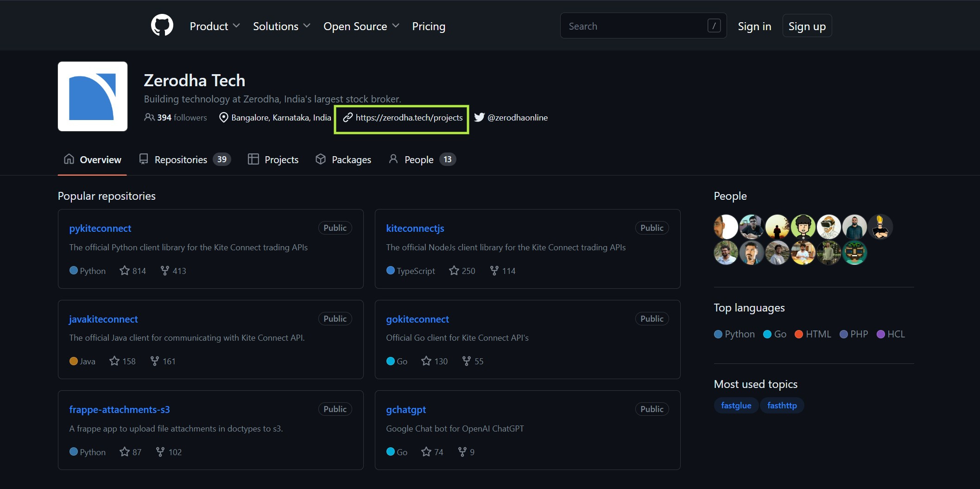Click the fork icon on javakiteconnect card

pyautogui.click(x=155, y=361)
